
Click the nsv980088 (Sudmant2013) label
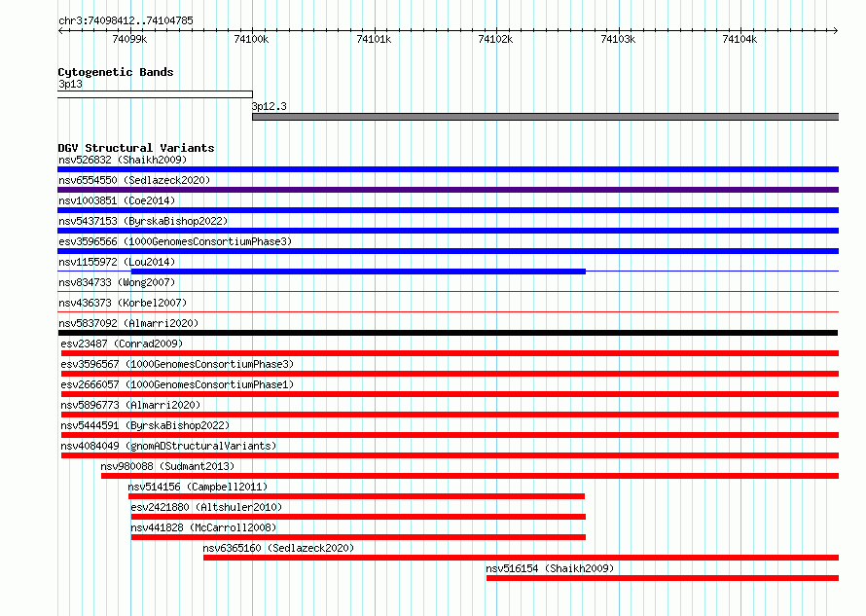pos(167,466)
